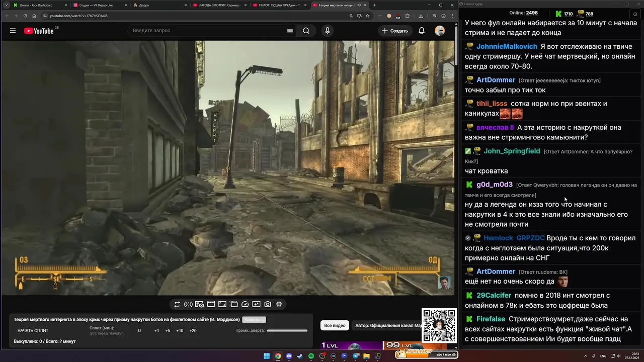Click the address bar URL
The height and width of the screenshot is (362, 644).
pyautogui.click(x=78, y=16)
